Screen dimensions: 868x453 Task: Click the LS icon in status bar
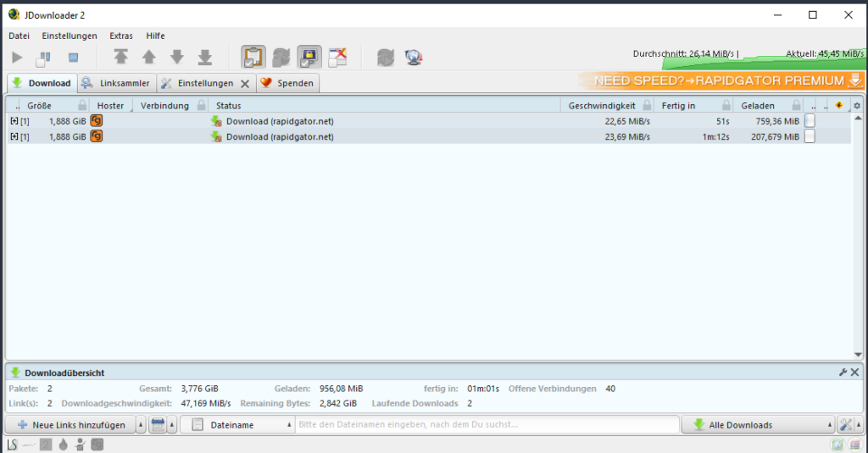click(12, 445)
